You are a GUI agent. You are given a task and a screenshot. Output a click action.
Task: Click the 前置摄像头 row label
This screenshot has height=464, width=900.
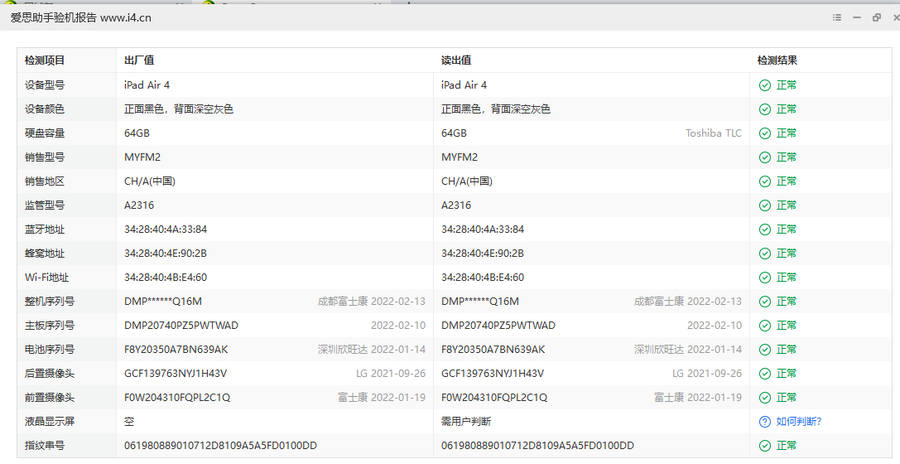point(49,397)
